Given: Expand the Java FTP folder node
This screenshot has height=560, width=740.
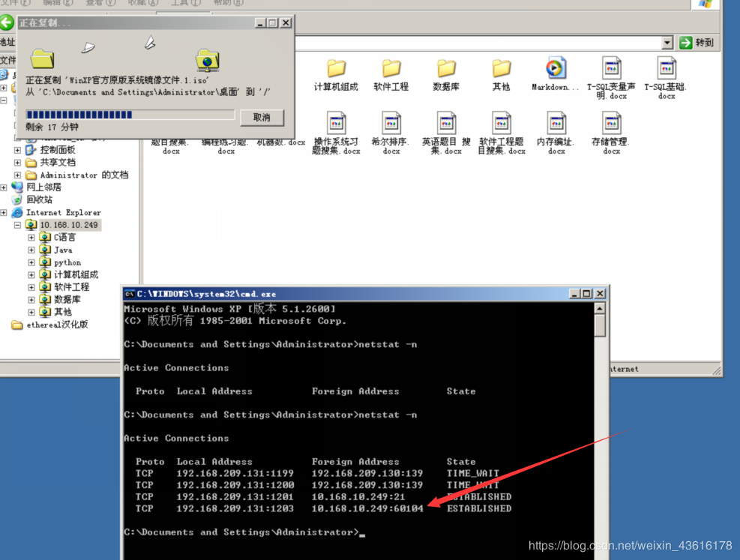Looking at the screenshot, I should pos(31,250).
